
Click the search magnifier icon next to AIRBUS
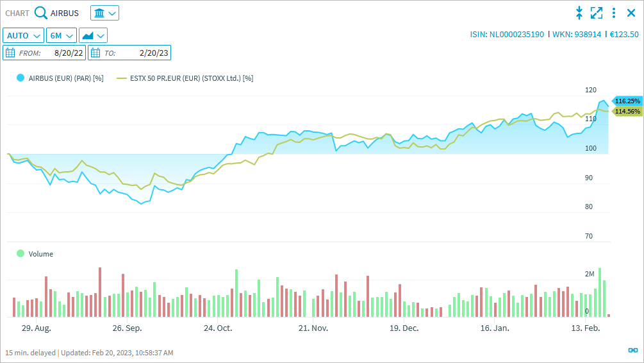click(x=41, y=13)
